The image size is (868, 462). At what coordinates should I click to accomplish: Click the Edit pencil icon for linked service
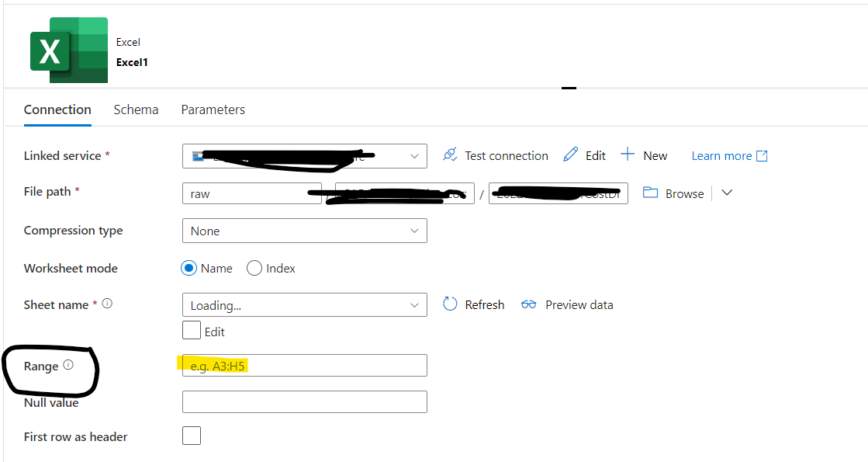pos(570,155)
